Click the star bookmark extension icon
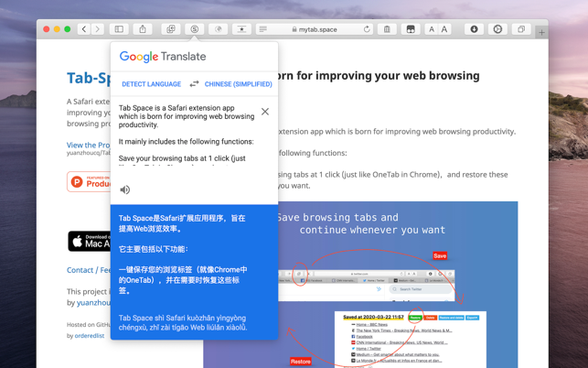The image size is (588, 368). click(x=241, y=29)
